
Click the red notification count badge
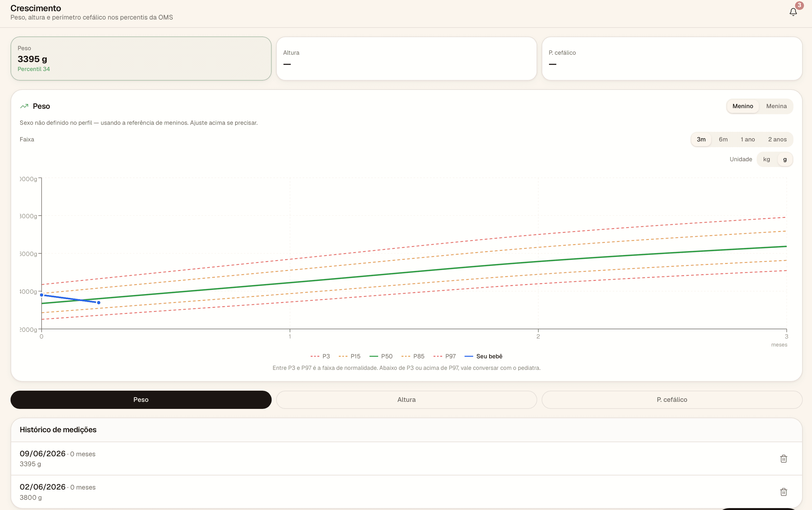click(799, 5)
